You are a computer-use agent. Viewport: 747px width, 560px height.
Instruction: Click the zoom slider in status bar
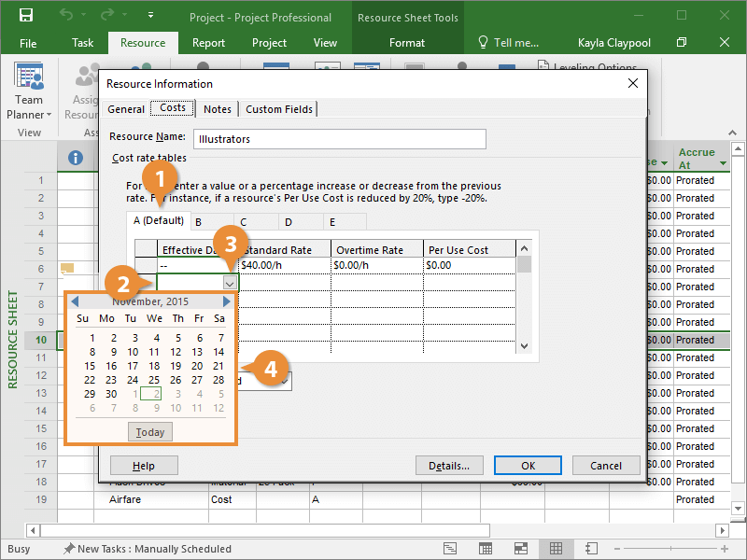(672, 549)
